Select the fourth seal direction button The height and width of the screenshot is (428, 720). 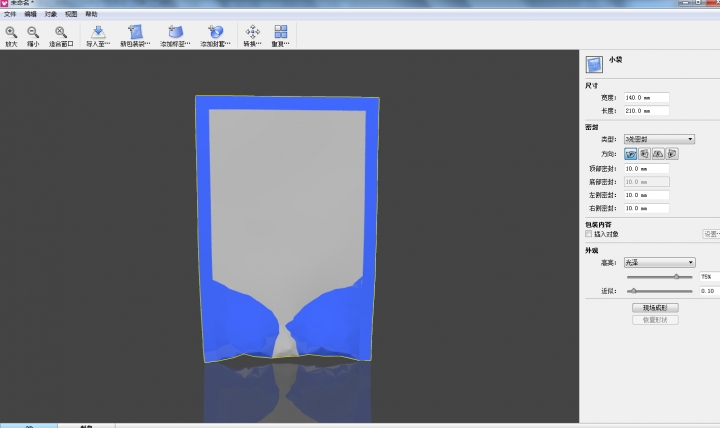(672, 154)
